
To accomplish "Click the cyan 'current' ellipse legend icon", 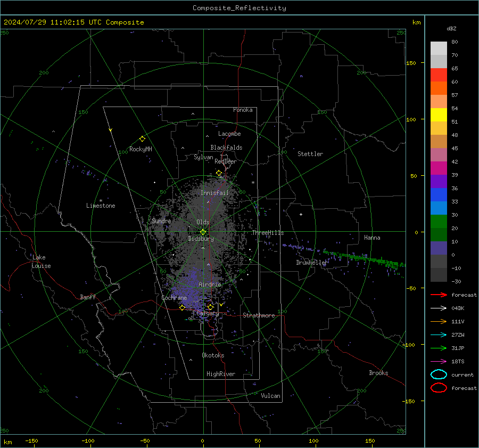I will (x=439, y=374).
